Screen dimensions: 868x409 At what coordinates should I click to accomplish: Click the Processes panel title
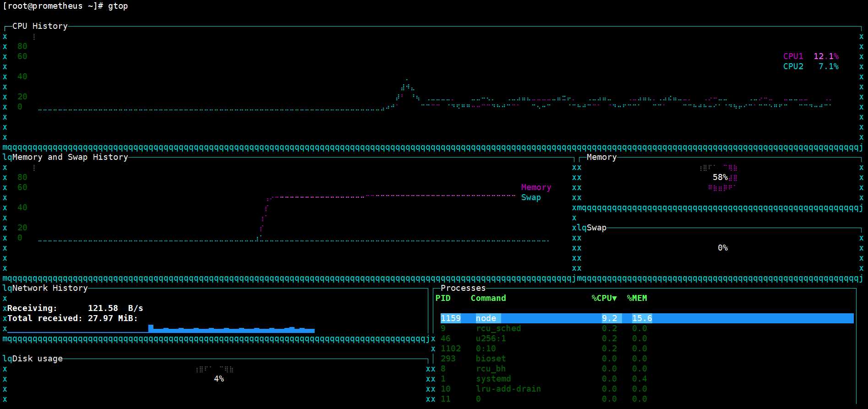pyautogui.click(x=463, y=288)
